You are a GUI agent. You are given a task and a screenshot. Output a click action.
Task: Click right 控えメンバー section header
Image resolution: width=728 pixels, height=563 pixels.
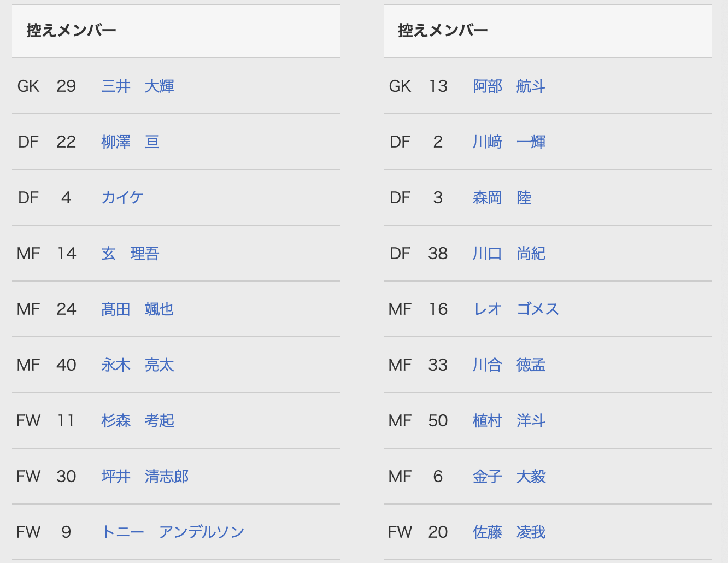(443, 31)
